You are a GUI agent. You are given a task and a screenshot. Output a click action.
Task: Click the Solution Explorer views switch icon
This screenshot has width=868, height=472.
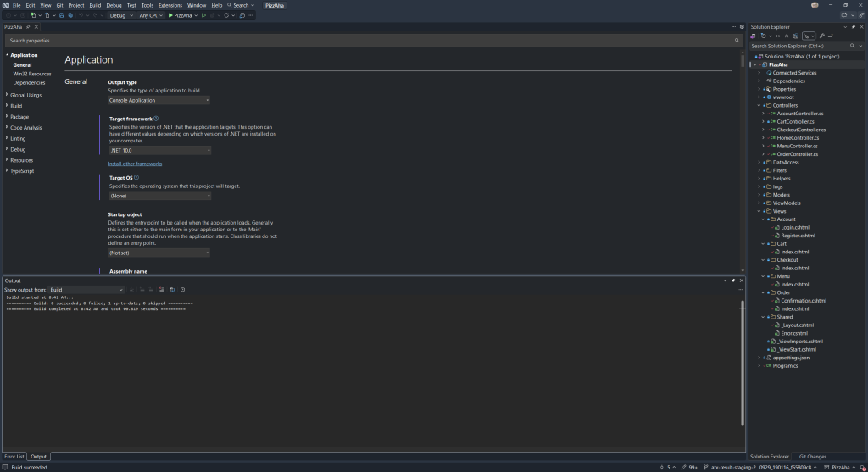(x=754, y=36)
